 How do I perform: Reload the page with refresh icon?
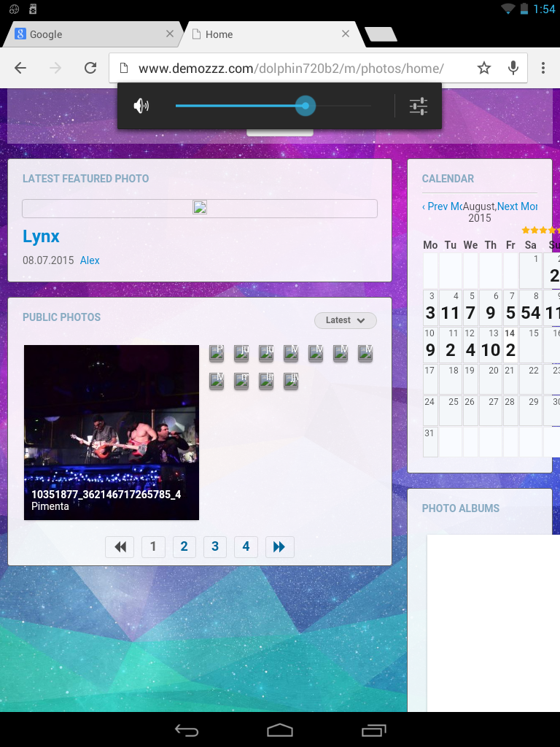coord(90,68)
